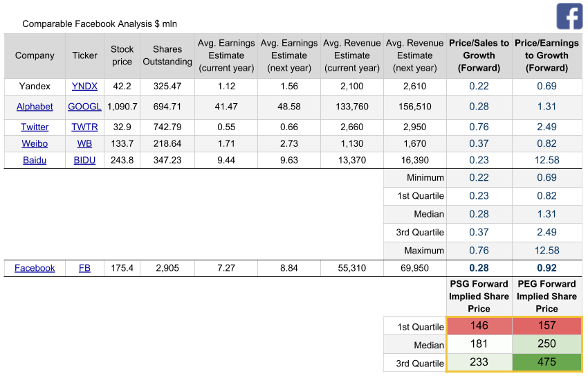The width and height of the screenshot is (588, 376).
Task: Click the TWTR ticker link
Action: (x=84, y=127)
